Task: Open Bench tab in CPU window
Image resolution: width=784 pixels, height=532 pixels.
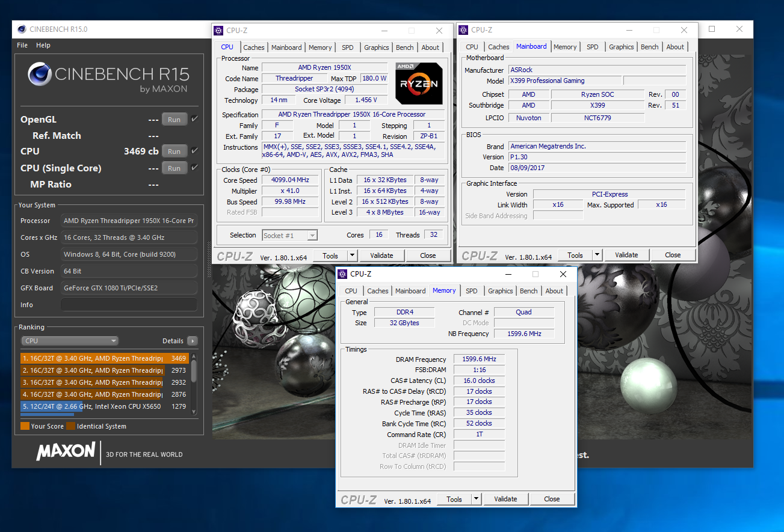Action: (405, 47)
